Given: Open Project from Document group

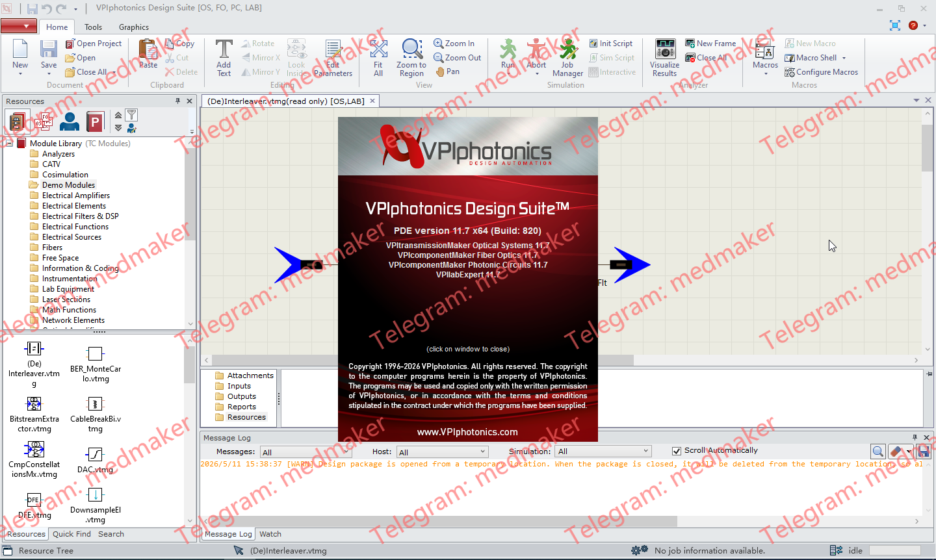Looking at the screenshot, I should [94, 44].
